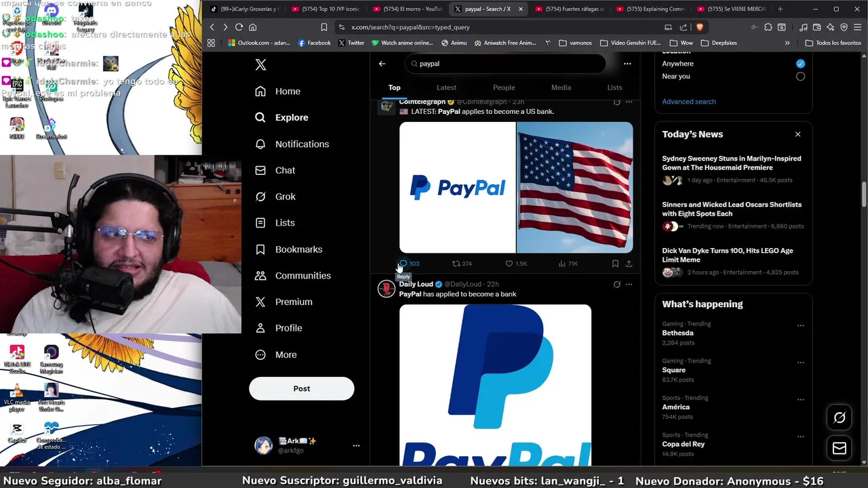The width and height of the screenshot is (868, 488).
Task: Click the Post button
Action: coord(302,388)
